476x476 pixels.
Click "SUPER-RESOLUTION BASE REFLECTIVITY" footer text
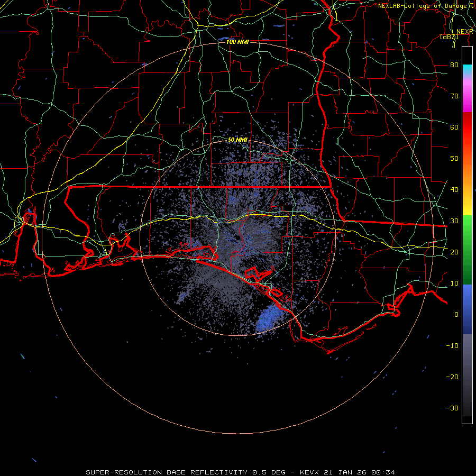(167, 472)
